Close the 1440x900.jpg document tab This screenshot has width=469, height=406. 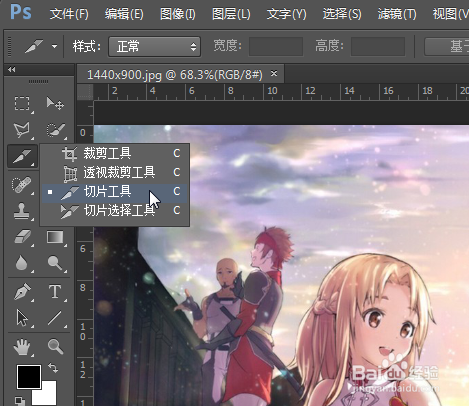(274, 73)
